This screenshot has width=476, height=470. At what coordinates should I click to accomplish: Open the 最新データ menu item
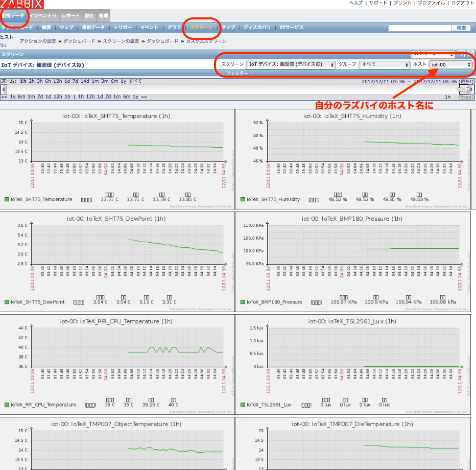point(93,27)
